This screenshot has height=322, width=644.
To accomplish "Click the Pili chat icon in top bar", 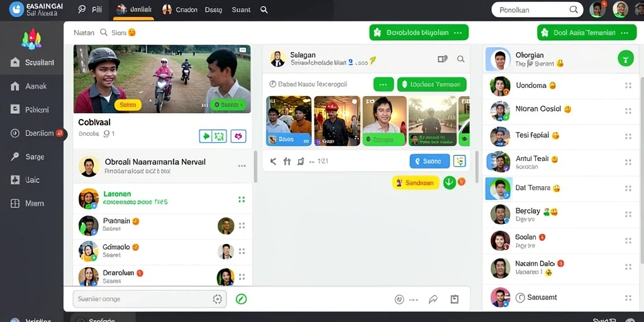I will coord(82,9).
